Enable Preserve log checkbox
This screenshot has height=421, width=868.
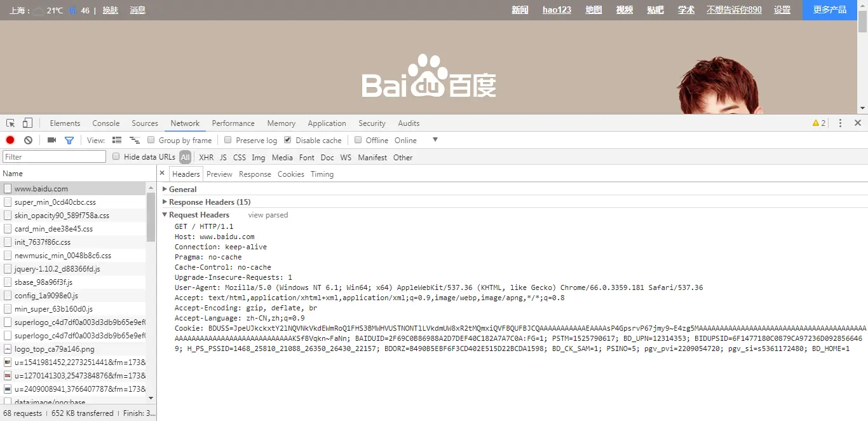tap(228, 140)
